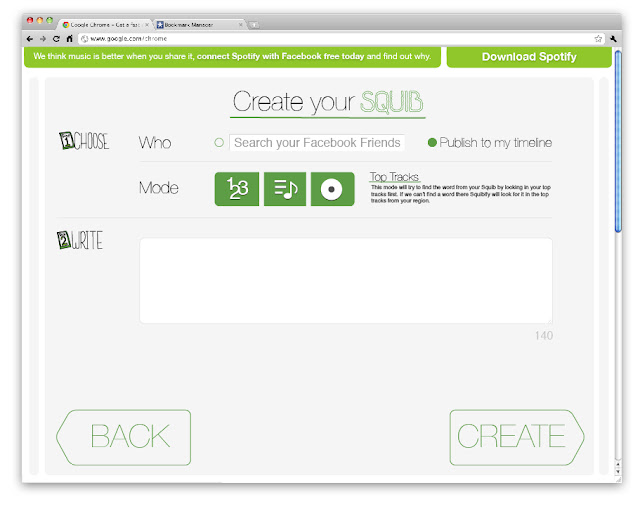Click the BACK button
640x509 pixels.
[124, 437]
